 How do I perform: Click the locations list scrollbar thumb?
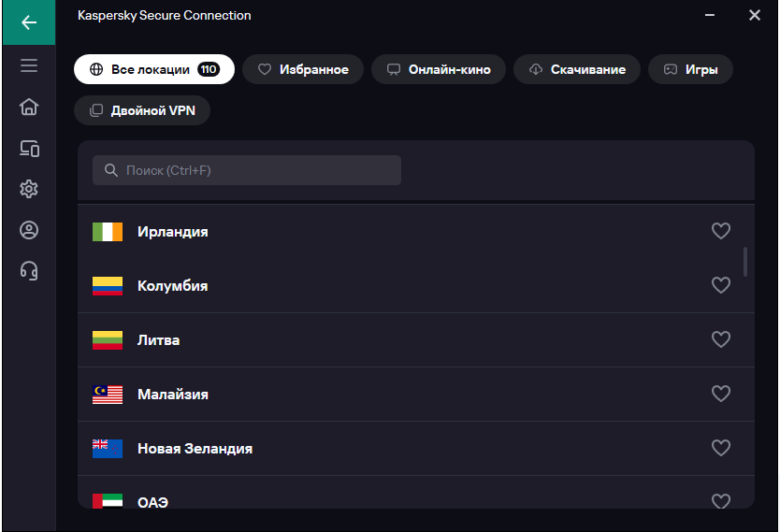pyautogui.click(x=745, y=262)
